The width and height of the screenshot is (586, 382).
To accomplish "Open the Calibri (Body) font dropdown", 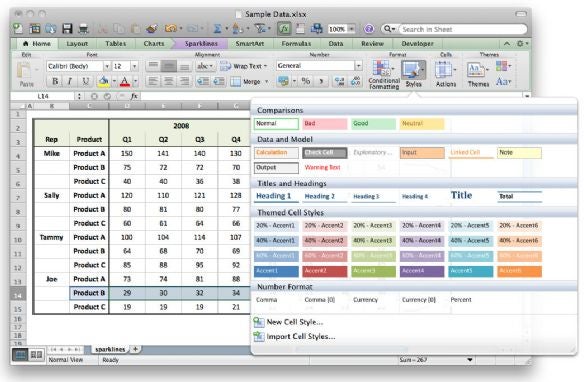I will (x=107, y=66).
